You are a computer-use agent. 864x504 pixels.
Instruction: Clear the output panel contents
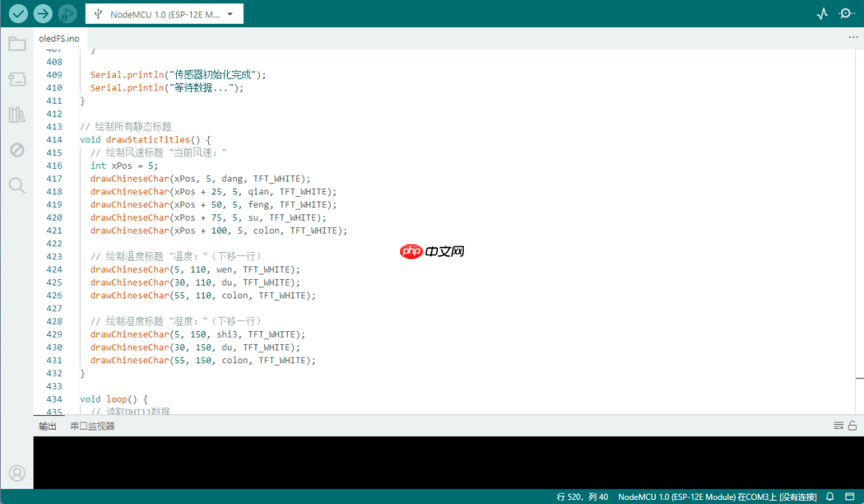(838, 426)
